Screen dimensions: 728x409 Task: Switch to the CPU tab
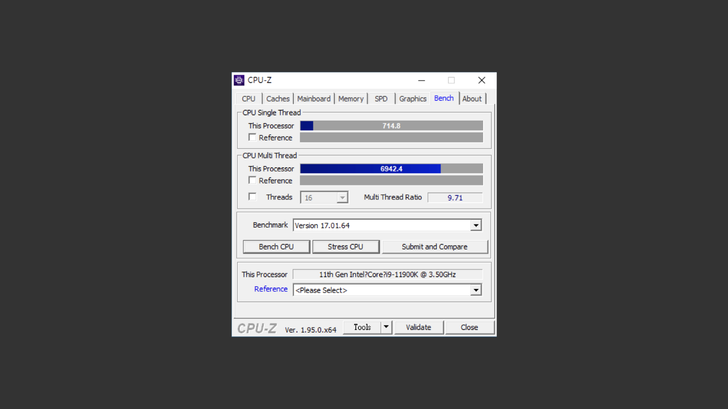248,99
